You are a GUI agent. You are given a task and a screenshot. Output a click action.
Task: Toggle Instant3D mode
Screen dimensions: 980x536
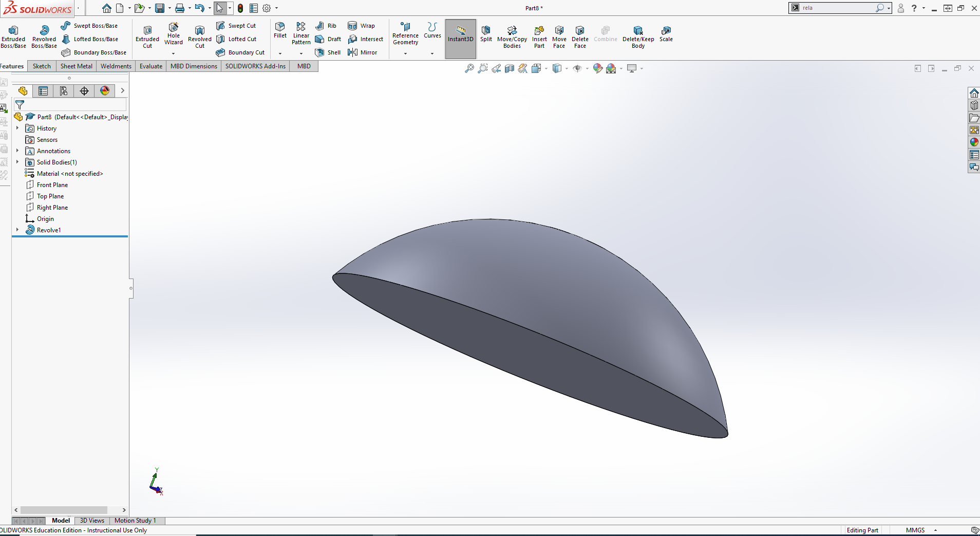pos(461,39)
